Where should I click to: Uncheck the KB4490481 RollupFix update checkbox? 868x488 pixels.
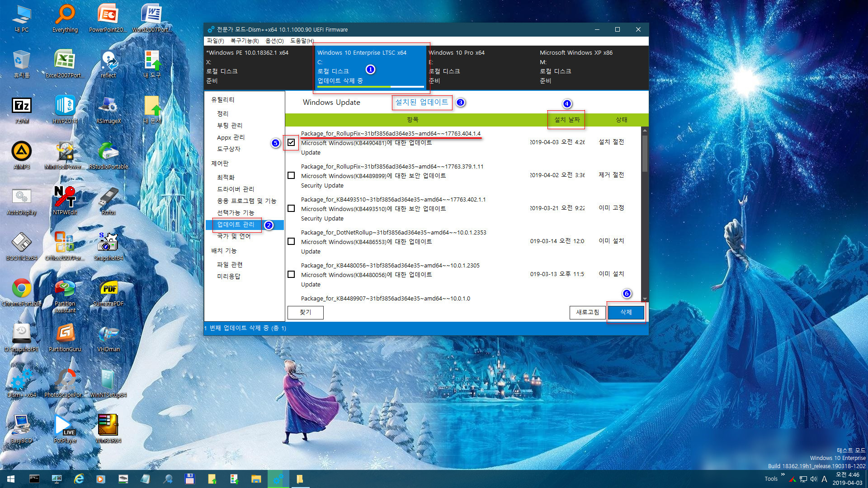291,142
